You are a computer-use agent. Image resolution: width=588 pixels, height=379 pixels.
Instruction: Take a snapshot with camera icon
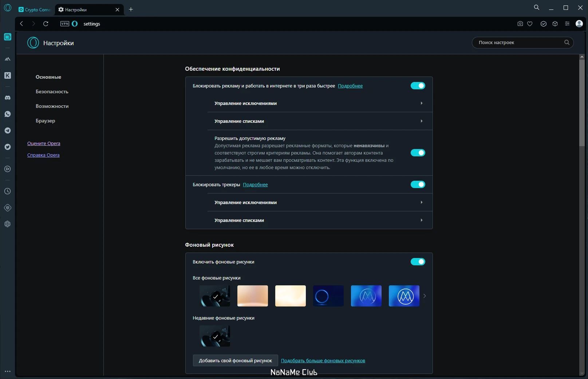coord(520,24)
